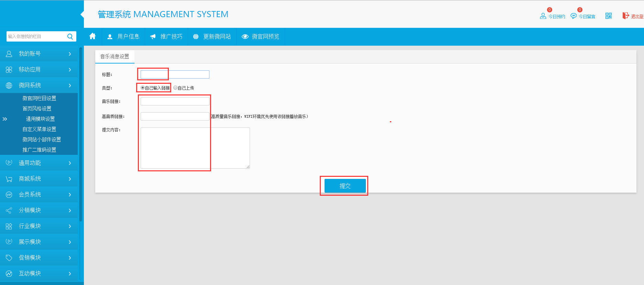644x285 pixels.
Task: Switch to the 音乐消息设置 tab
Action: pyautogui.click(x=114, y=57)
